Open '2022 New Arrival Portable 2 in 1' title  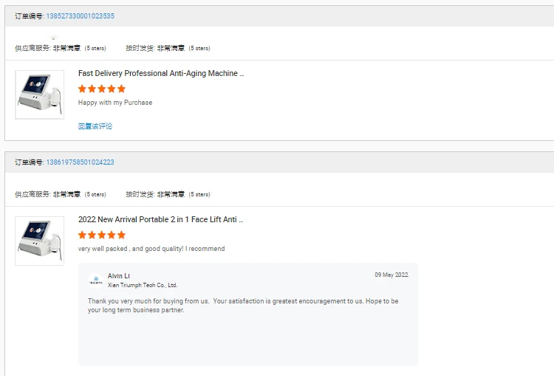(160, 220)
